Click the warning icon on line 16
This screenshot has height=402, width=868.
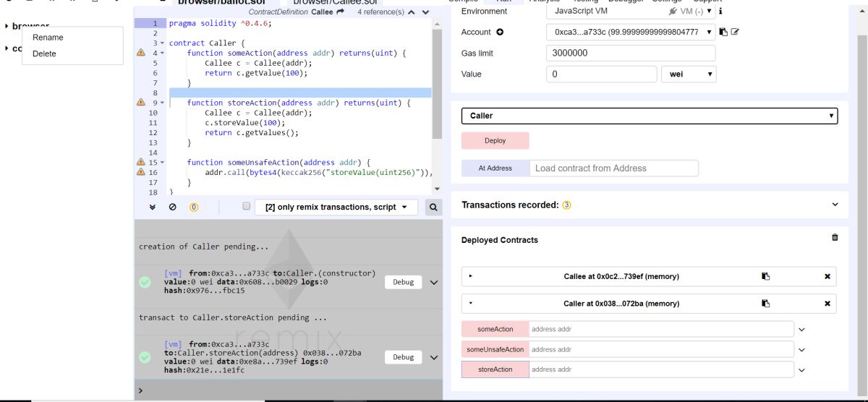click(141, 173)
